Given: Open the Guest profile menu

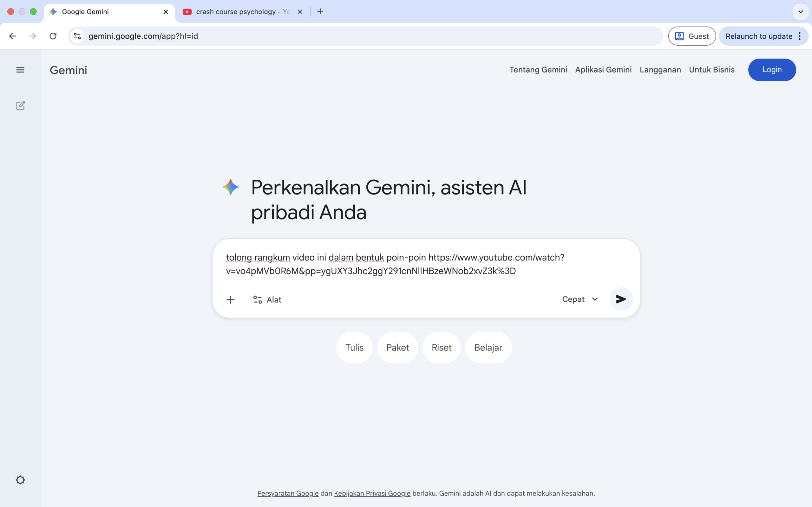Looking at the screenshot, I should click(692, 36).
